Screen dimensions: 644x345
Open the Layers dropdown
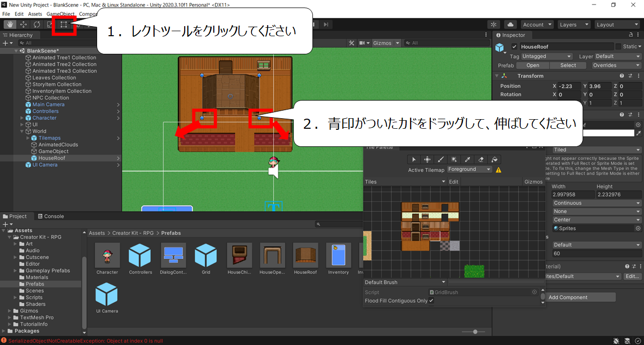[x=573, y=25]
